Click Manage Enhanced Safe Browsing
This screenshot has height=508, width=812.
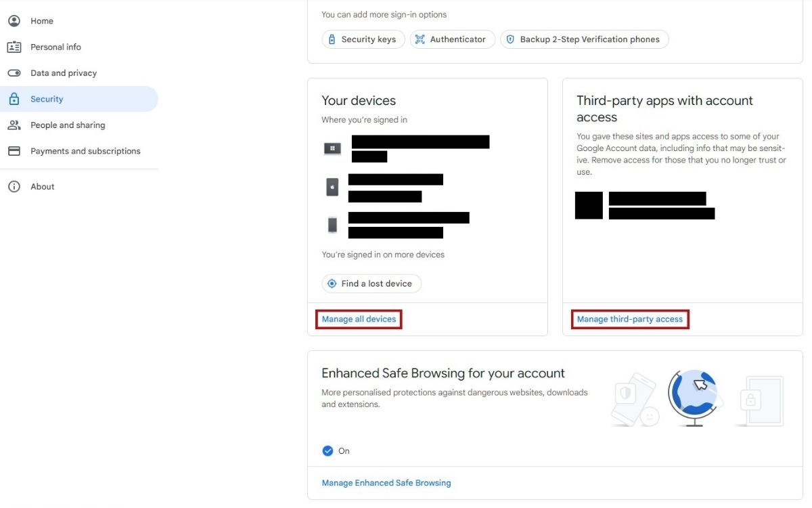(x=386, y=482)
